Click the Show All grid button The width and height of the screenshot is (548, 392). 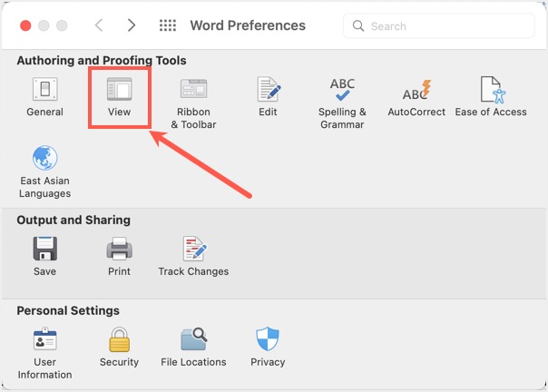[x=168, y=25]
